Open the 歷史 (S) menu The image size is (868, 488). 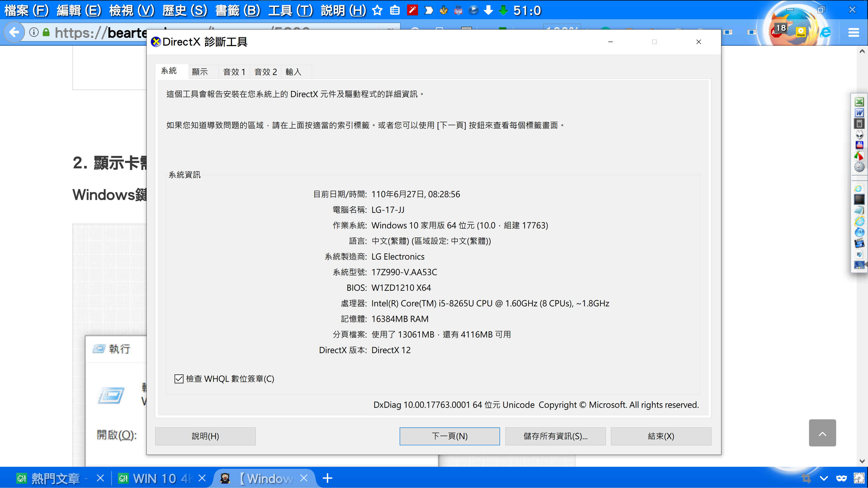[185, 10]
